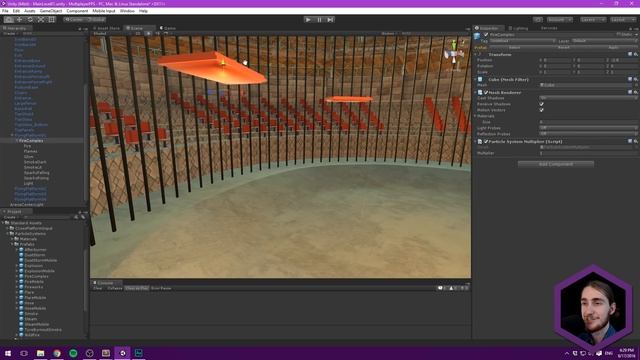Collapse Standard Assets folder in Project
Image resolution: width=640 pixels, height=360 pixels.
tap(3, 223)
